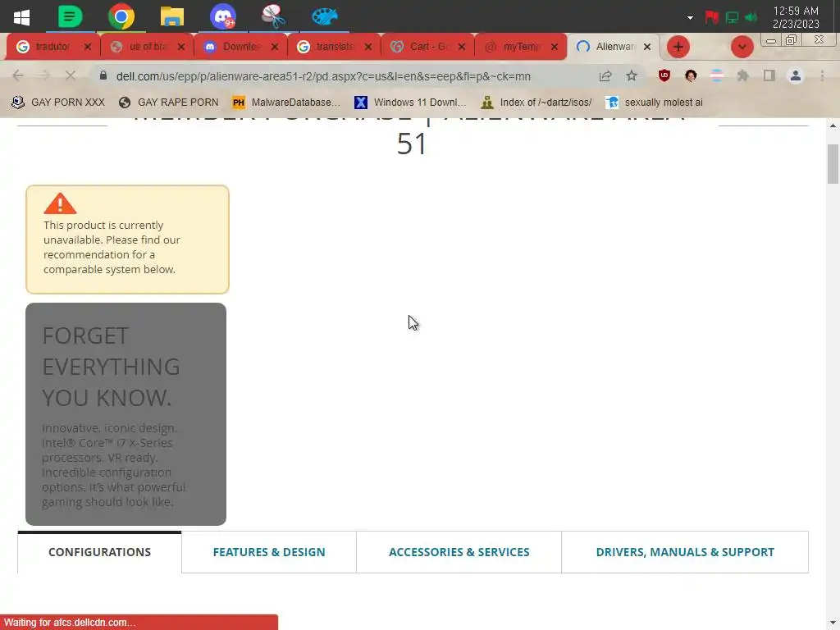Bookmark this page with the star
The height and width of the screenshot is (630, 840).
tap(632, 75)
